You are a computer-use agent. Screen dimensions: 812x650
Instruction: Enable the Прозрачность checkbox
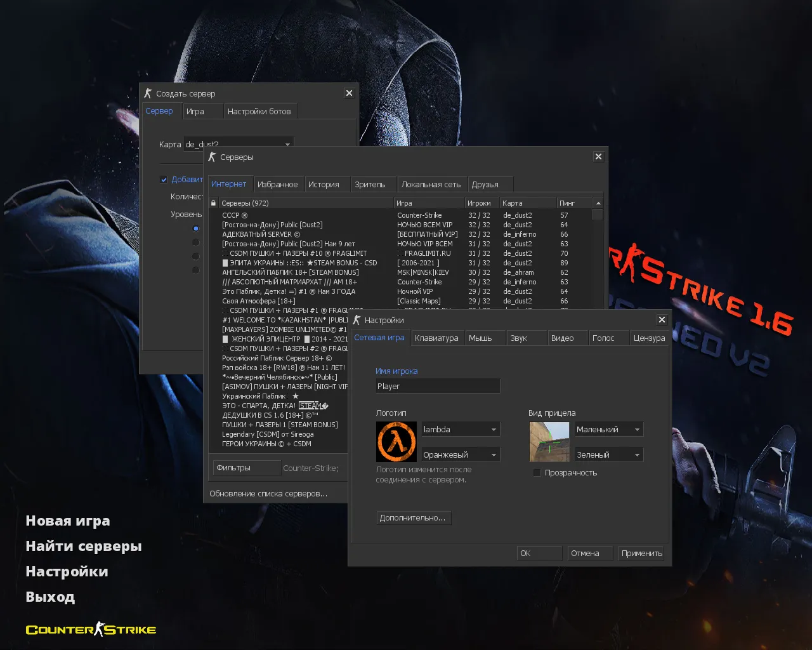pyautogui.click(x=537, y=472)
